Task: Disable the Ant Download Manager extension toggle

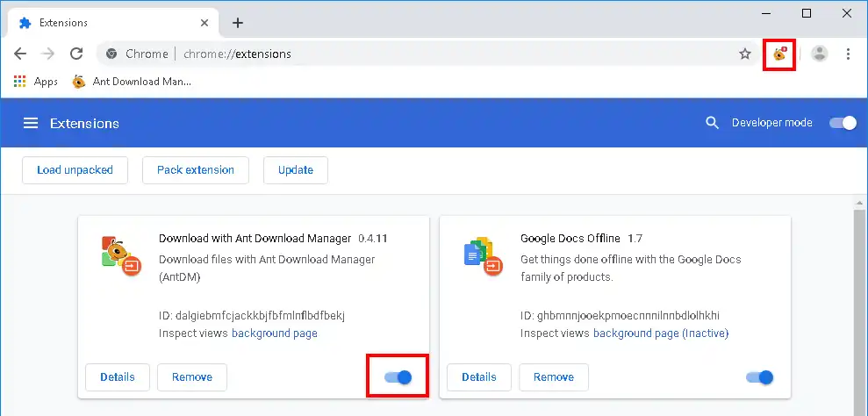Action: tap(398, 377)
